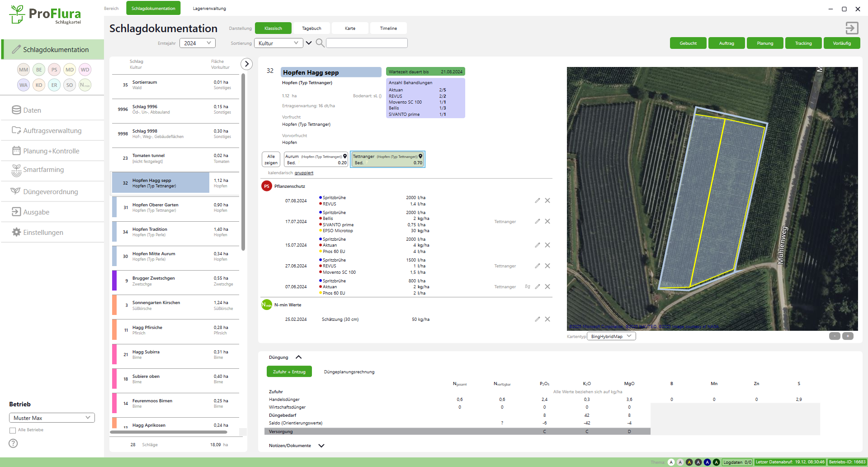The width and height of the screenshot is (868, 467).
Task: Delete the 15.07.2024 treatment entry
Action: 547,245
